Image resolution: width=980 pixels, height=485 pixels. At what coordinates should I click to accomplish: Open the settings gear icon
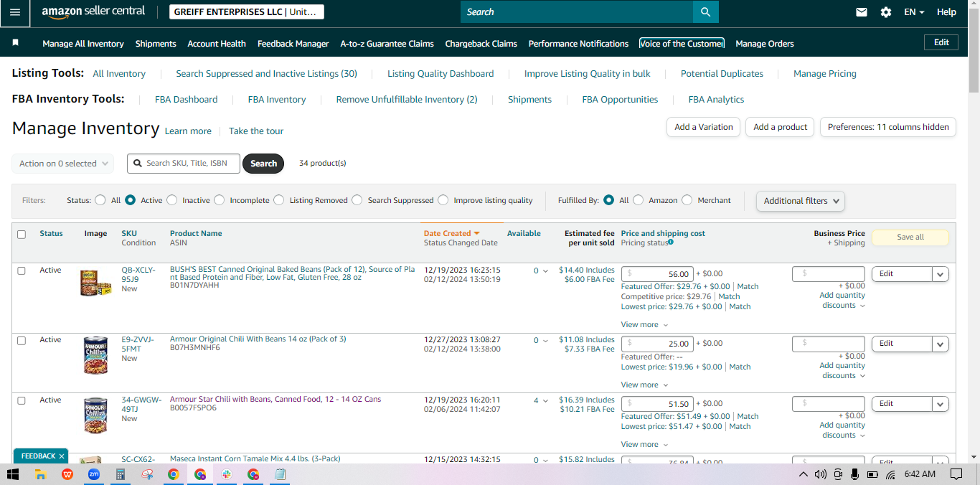[886, 12]
